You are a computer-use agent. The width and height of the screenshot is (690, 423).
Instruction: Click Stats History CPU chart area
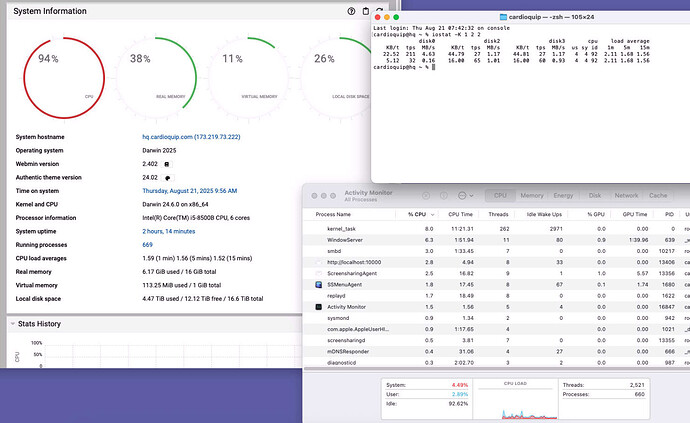pos(174,356)
